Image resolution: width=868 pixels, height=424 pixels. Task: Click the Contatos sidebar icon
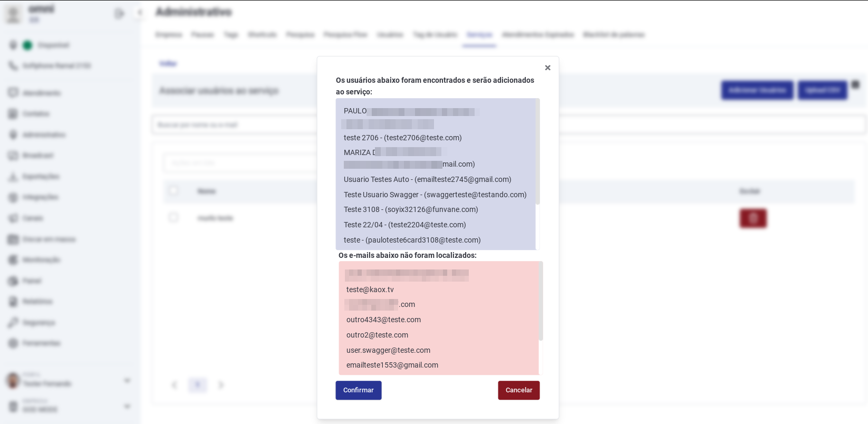13,114
